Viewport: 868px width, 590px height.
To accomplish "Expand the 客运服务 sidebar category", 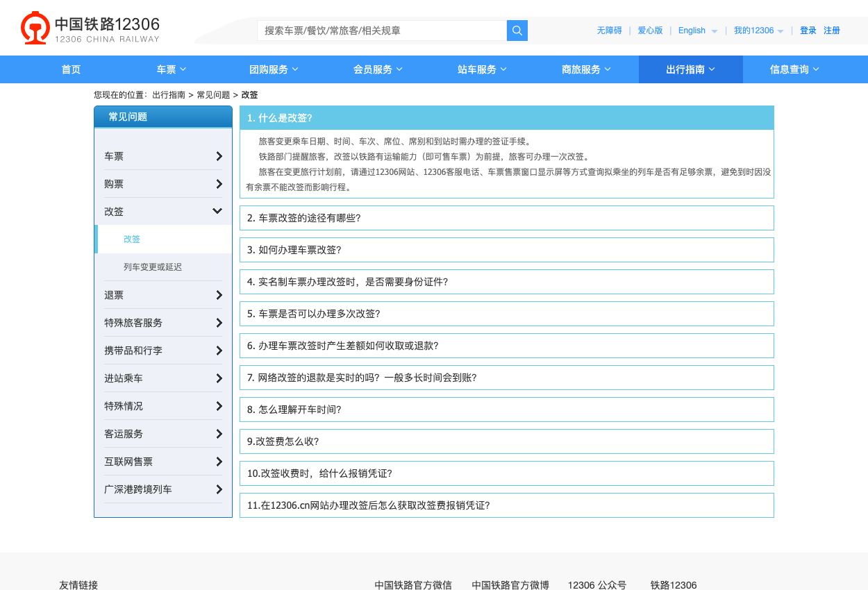I will point(163,434).
